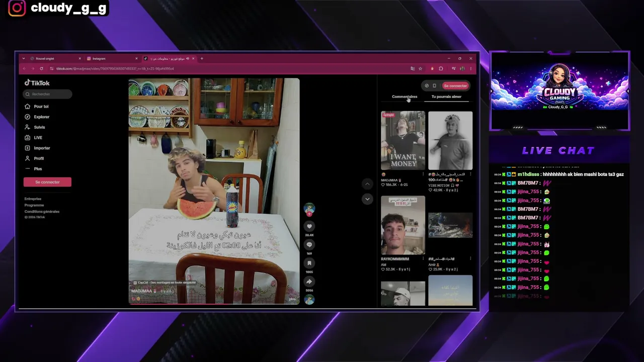Click the CapCut caption link on video

point(165,283)
